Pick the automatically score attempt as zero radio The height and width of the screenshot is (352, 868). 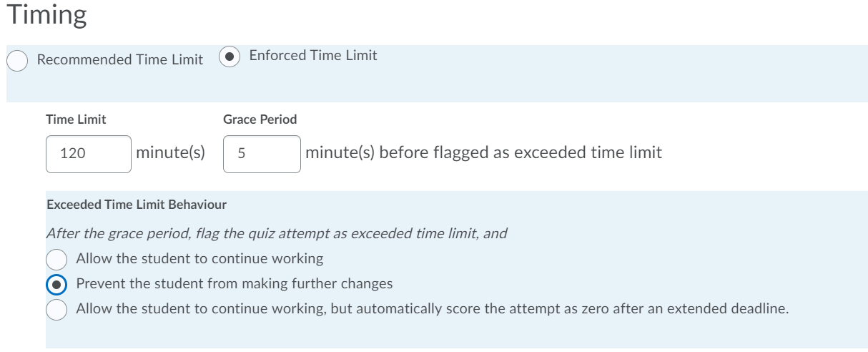56,309
